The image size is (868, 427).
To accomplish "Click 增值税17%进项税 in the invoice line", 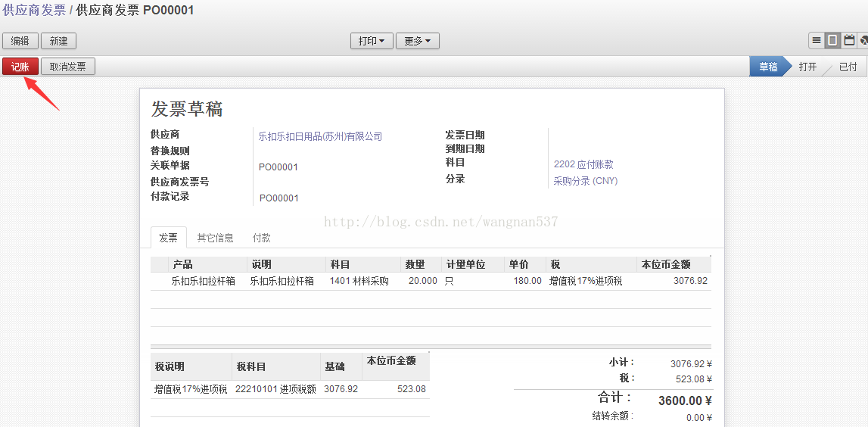I will pos(586,282).
